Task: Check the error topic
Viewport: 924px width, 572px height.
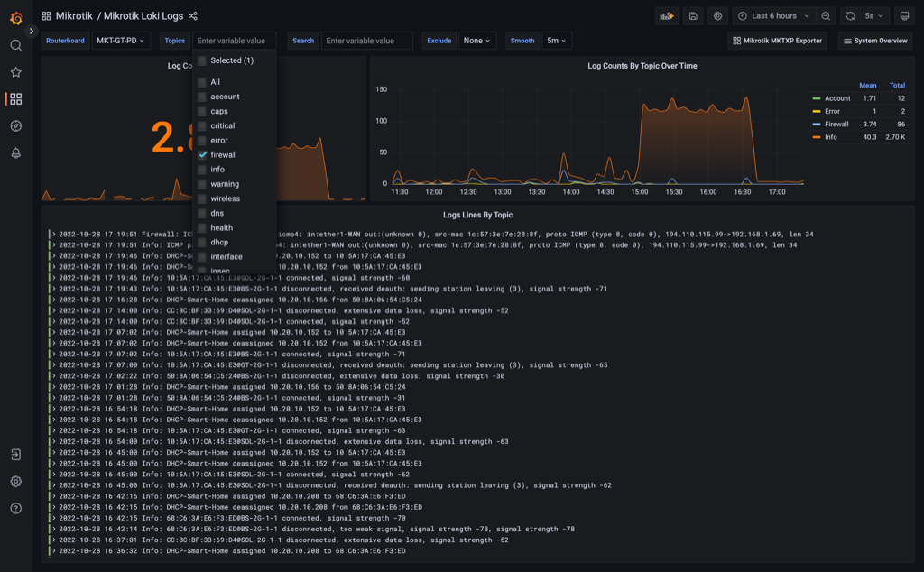Action: pyautogui.click(x=202, y=140)
